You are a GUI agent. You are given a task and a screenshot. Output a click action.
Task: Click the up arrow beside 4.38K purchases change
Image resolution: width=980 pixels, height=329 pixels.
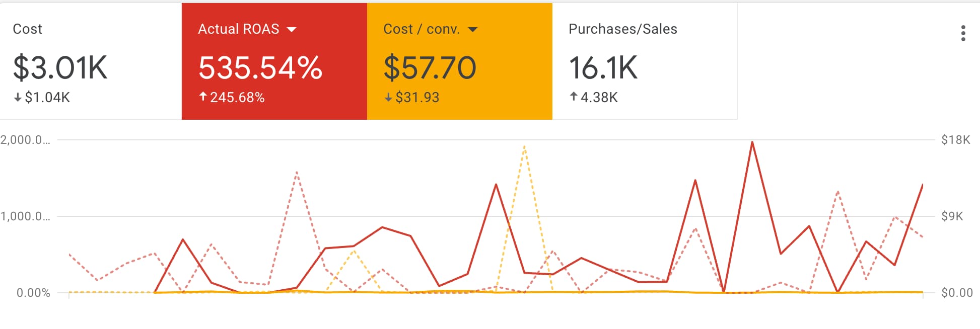pos(574,97)
